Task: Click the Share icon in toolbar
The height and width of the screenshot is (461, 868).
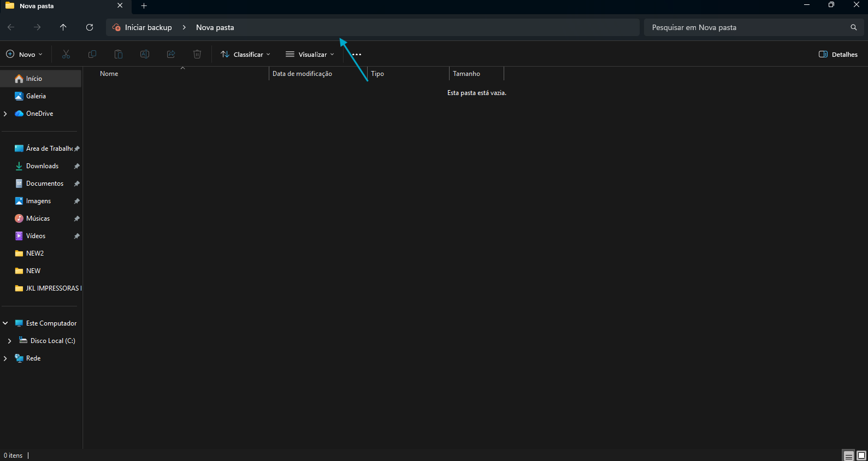Action: pyautogui.click(x=171, y=54)
